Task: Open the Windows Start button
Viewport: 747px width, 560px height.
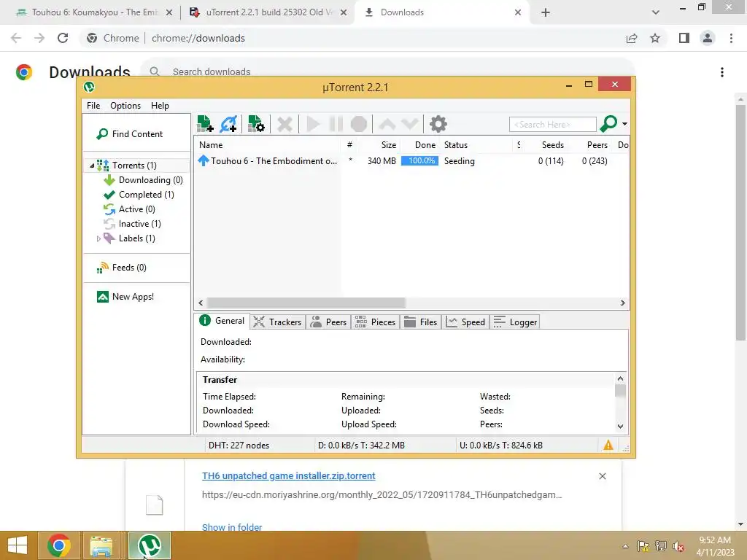Action: [x=18, y=545]
